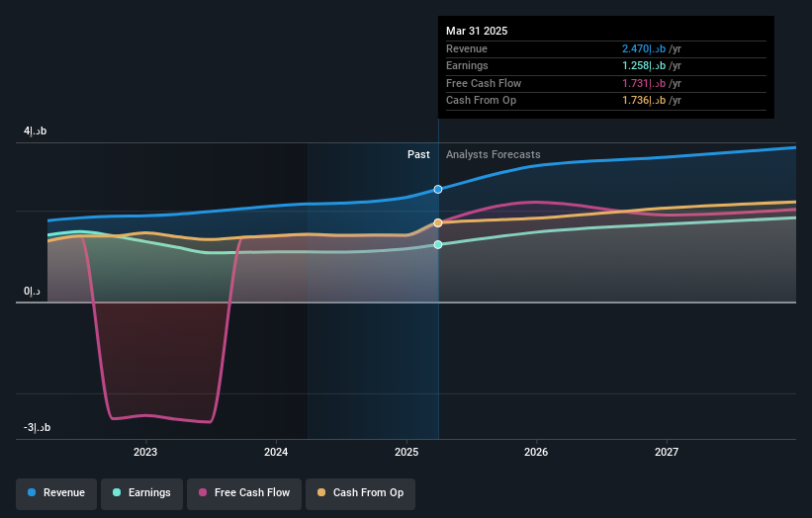Select the 2024 x-axis label

pos(276,452)
